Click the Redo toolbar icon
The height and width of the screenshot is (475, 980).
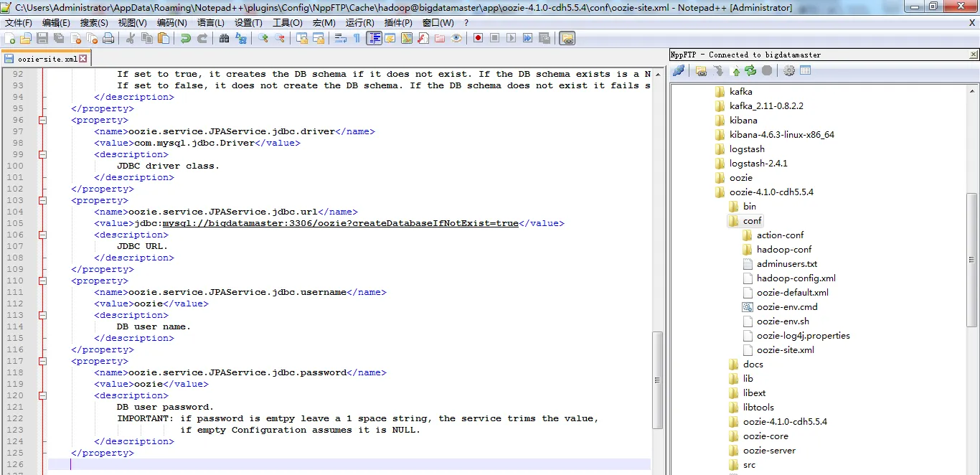(x=202, y=38)
